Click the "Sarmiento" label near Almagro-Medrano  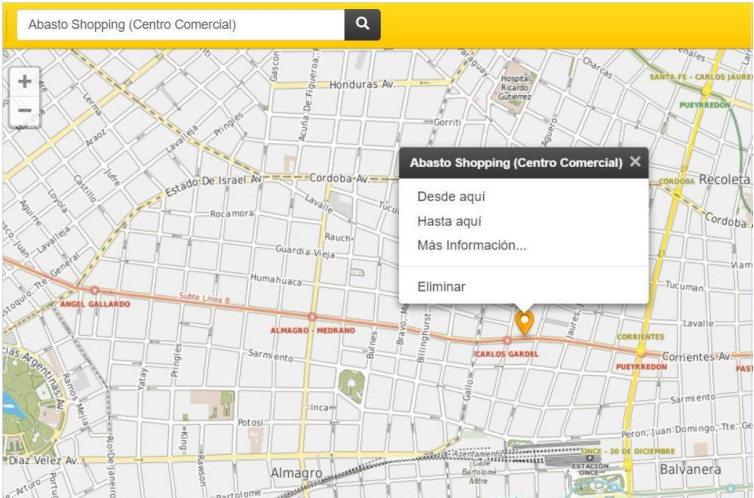pos(270,355)
